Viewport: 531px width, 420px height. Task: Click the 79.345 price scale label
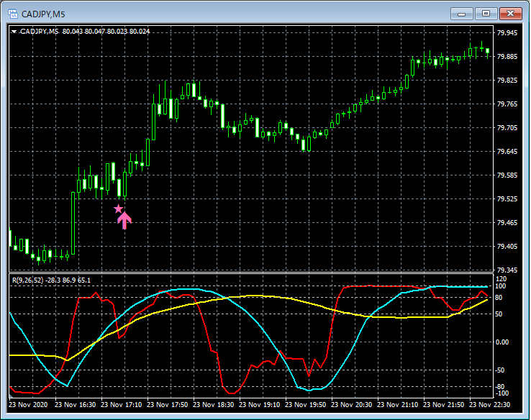[507, 270]
